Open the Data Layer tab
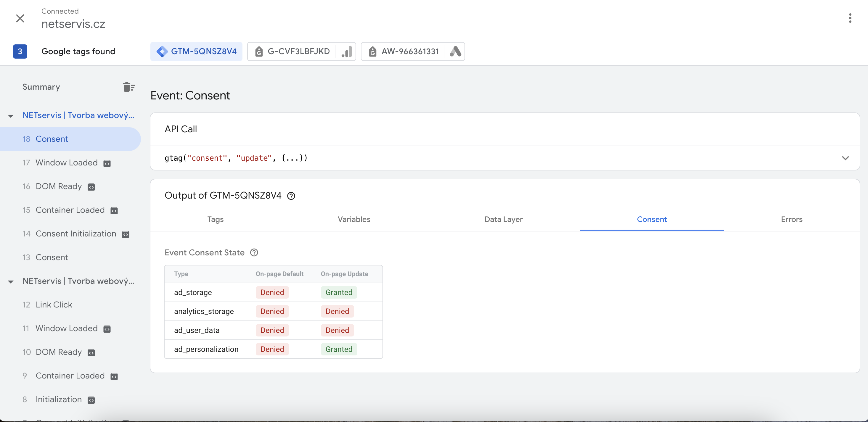 pos(503,219)
